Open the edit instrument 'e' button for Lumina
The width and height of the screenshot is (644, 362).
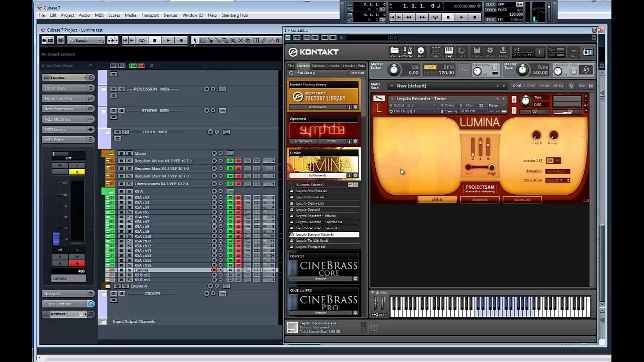click(x=91, y=77)
